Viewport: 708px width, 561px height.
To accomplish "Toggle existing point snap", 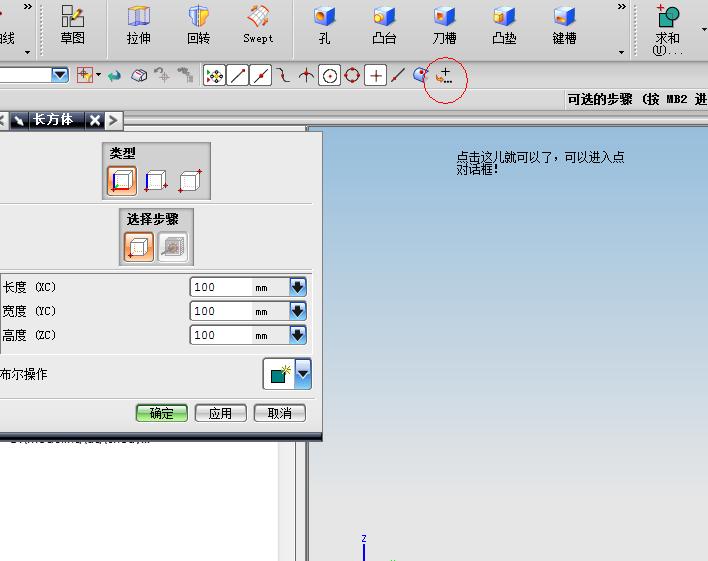I will click(x=376, y=75).
